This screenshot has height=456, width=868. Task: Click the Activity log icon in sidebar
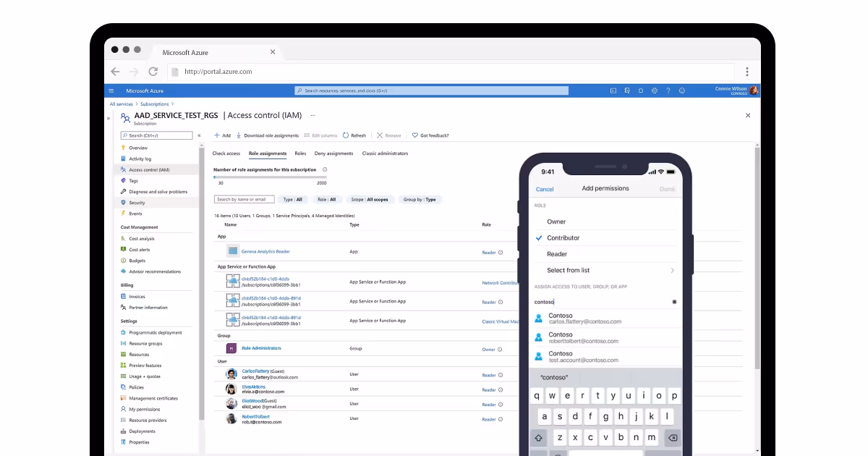124,159
